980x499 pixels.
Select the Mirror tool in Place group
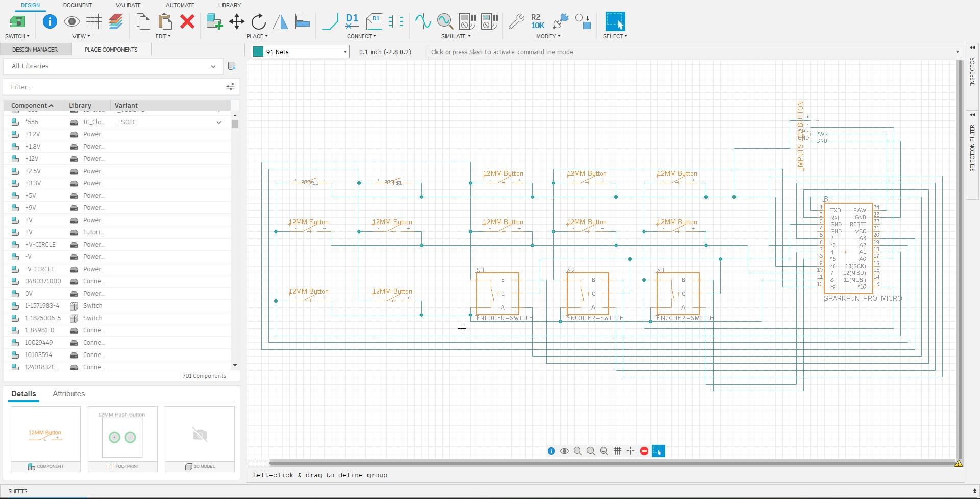pyautogui.click(x=280, y=22)
